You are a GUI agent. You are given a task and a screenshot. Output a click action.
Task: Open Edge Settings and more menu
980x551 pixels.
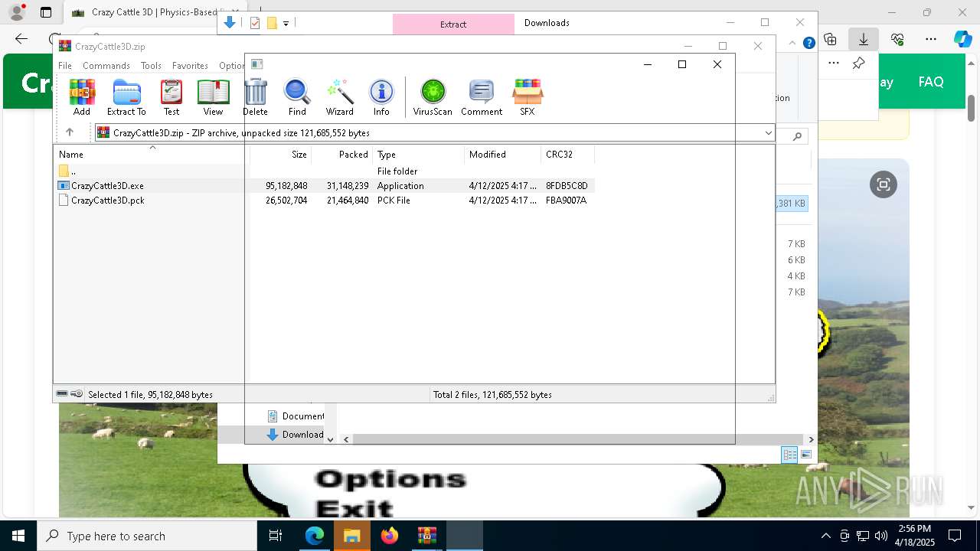tap(931, 38)
